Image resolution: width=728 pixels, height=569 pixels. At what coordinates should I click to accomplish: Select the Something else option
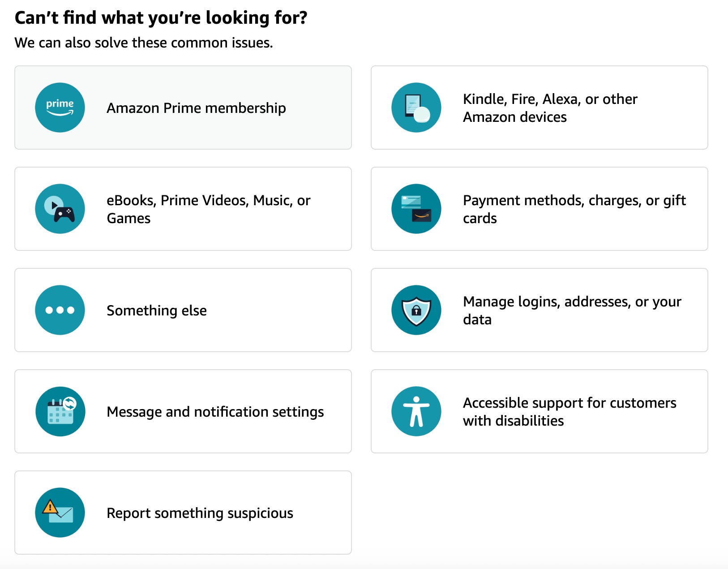pyautogui.click(x=183, y=310)
